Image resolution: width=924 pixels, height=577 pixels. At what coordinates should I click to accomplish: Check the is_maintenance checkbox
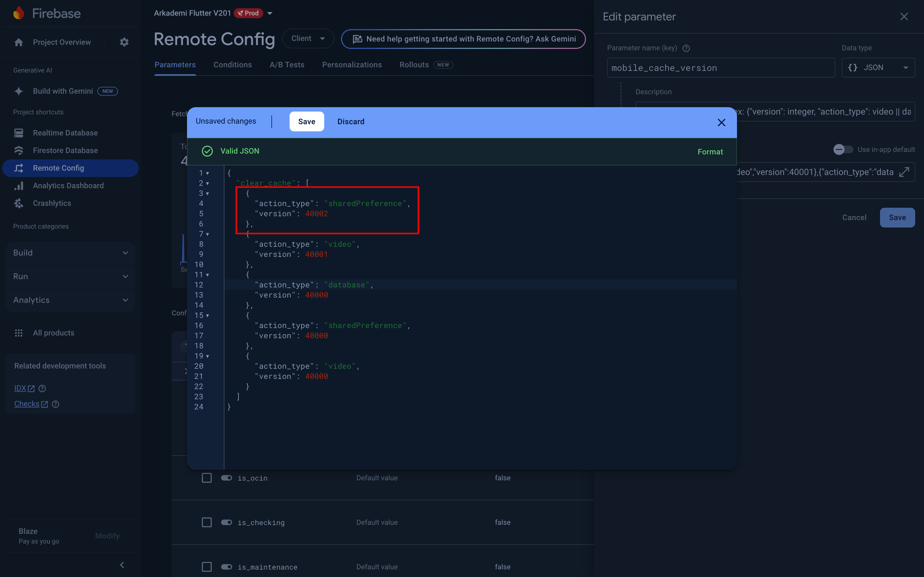coord(207,567)
